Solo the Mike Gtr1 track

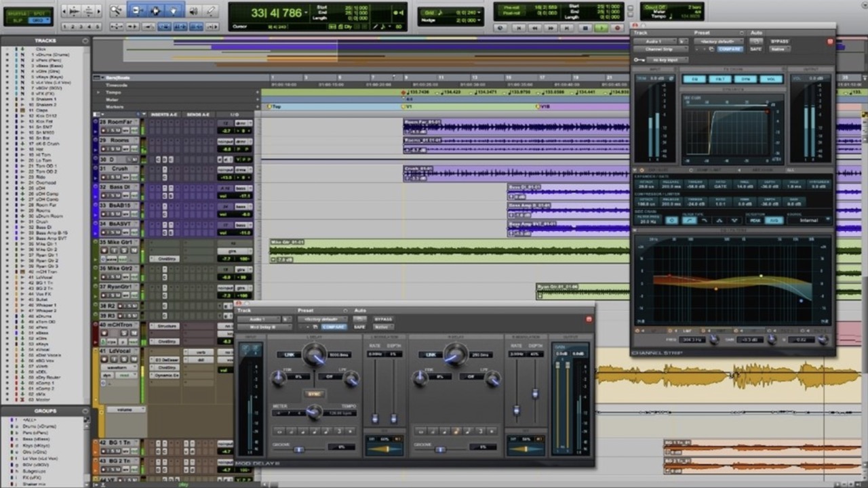coord(124,250)
